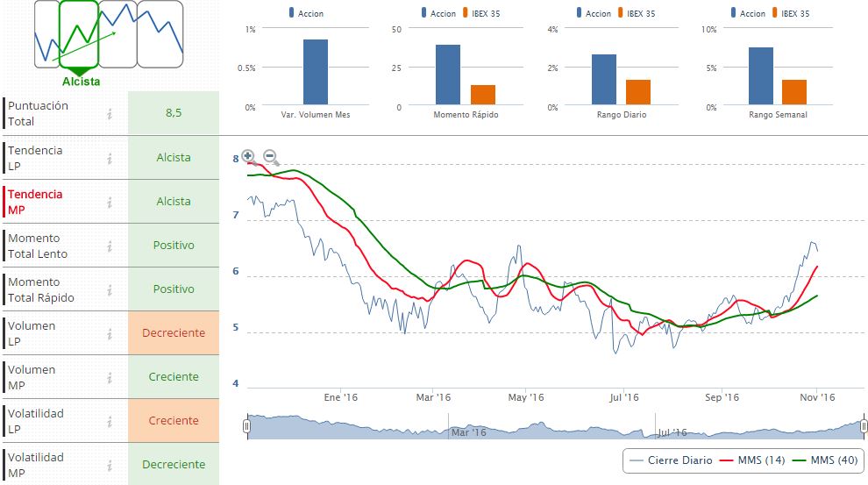Open info icon for Tendencia MP
This screenshot has height=485, width=868.
110,203
